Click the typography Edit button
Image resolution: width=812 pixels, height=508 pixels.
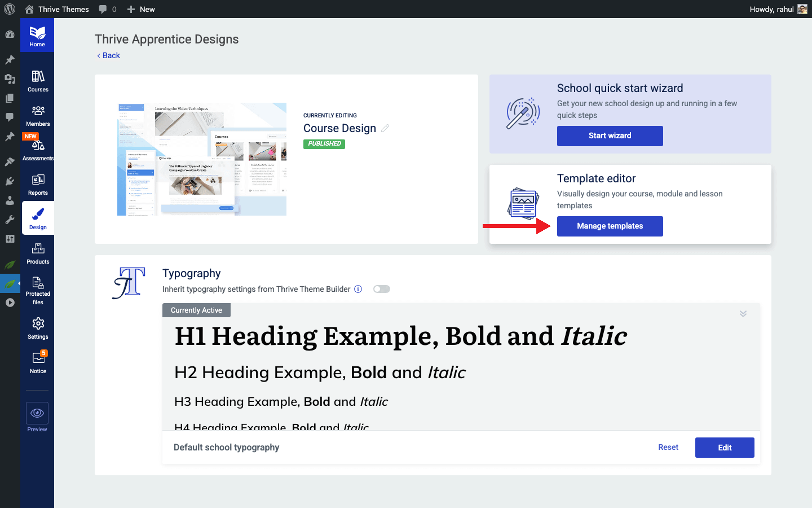click(725, 448)
